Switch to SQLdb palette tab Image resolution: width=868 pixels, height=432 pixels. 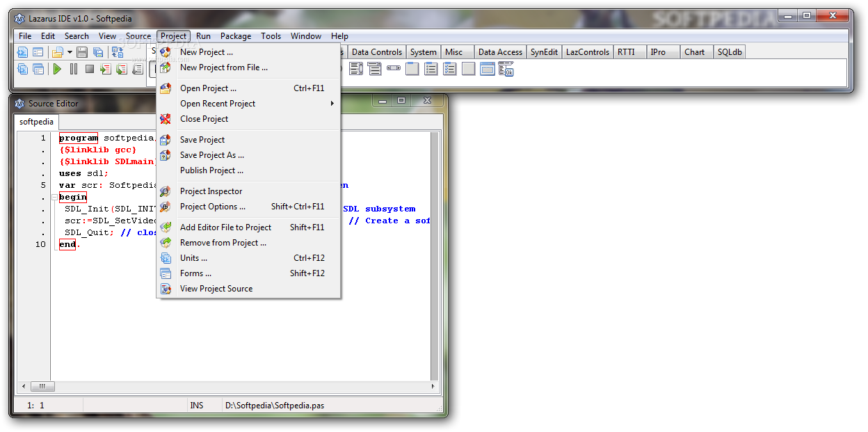click(x=730, y=52)
